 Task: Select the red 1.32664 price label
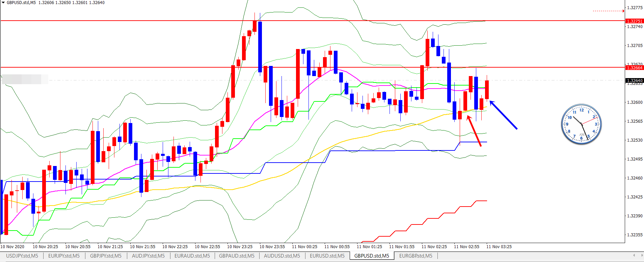tap(635, 68)
